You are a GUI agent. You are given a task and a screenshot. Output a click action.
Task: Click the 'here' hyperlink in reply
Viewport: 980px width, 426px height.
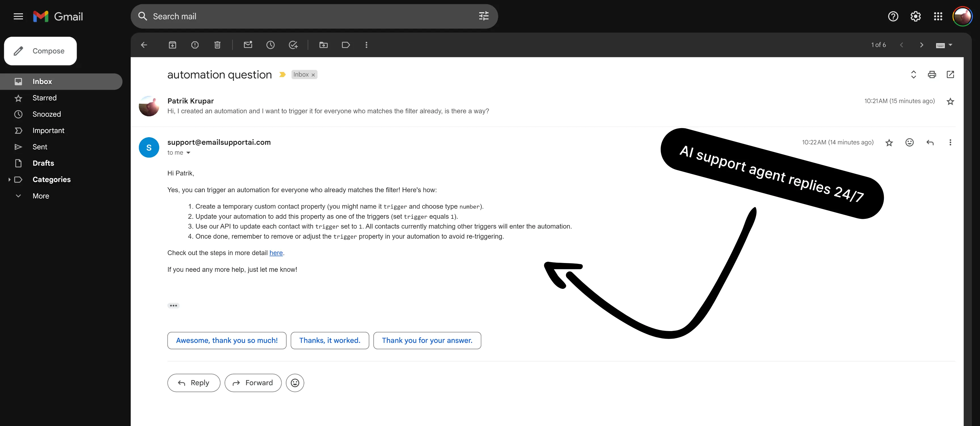coord(276,253)
